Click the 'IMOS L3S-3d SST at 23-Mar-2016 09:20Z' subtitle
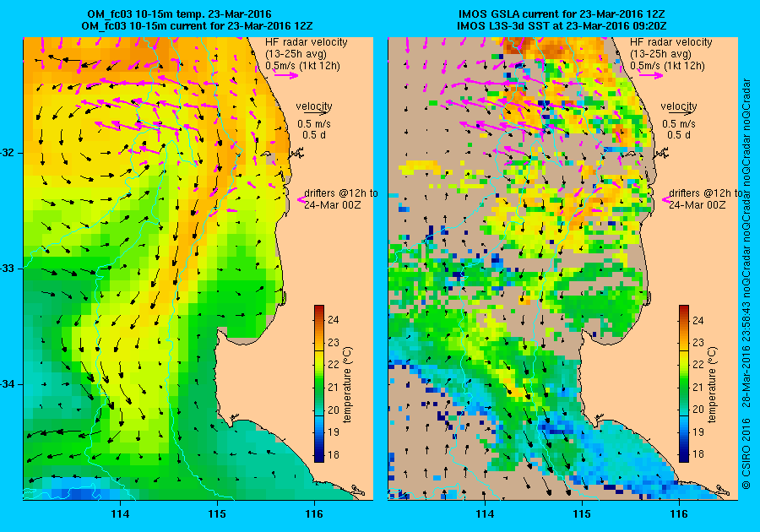760x532 pixels. click(x=562, y=25)
